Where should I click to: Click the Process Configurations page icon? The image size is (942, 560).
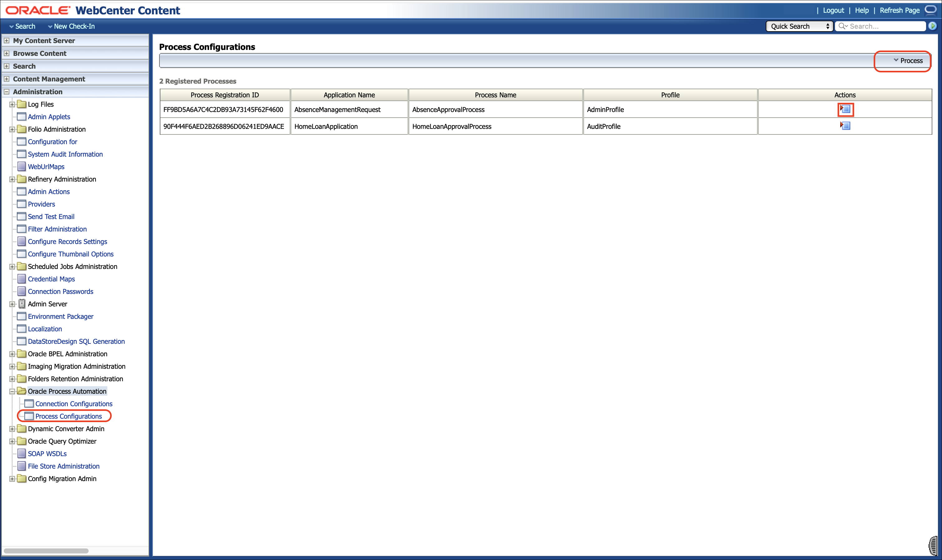[29, 416]
